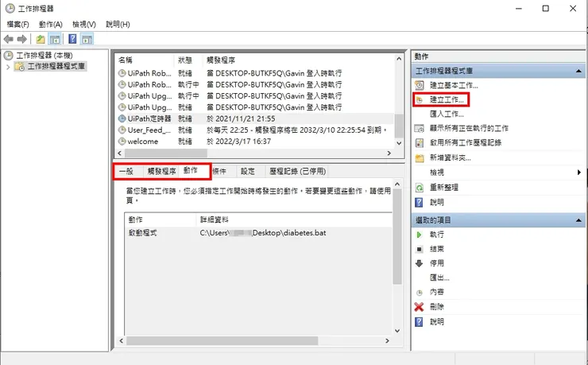The image size is (588, 365).
Task: Select the 啟動程式 diabetes.bat action row
Action: pyautogui.click(x=258, y=233)
